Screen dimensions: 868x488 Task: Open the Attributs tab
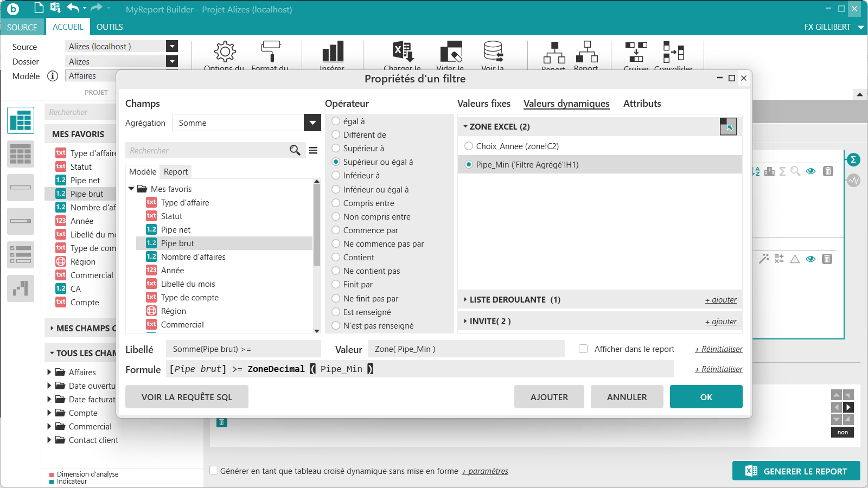pos(642,104)
